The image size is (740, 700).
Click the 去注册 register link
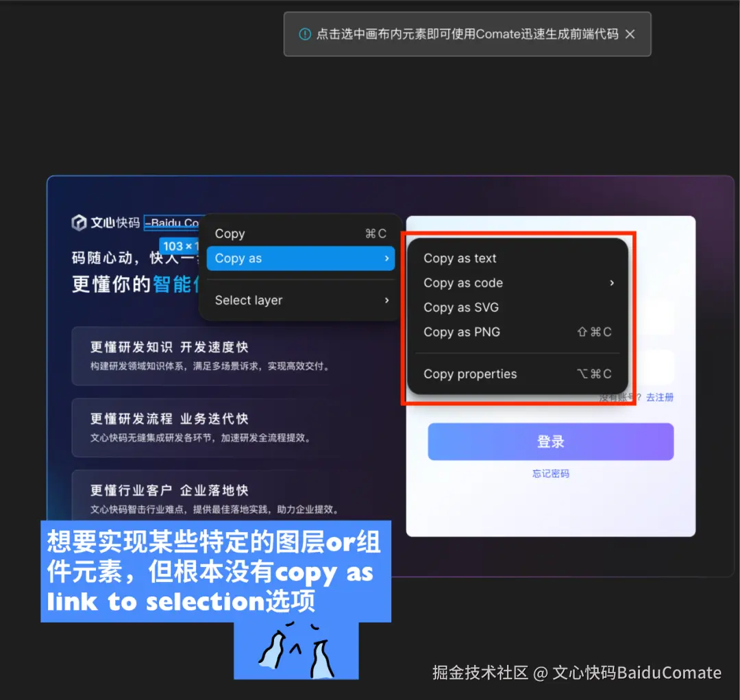click(x=660, y=397)
